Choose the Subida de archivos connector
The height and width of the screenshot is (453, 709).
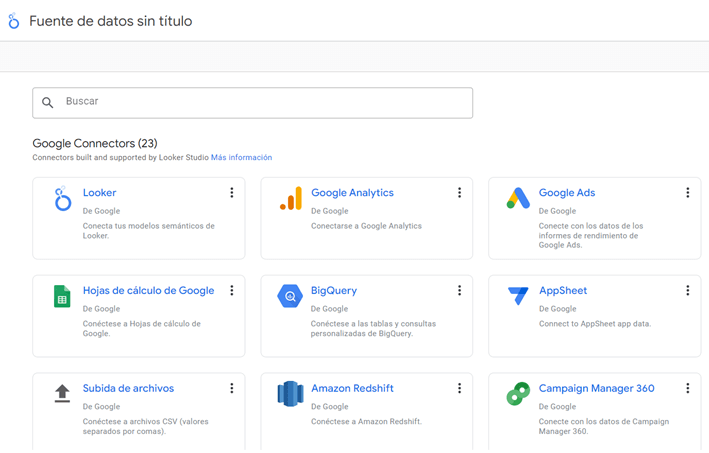click(128, 388)
